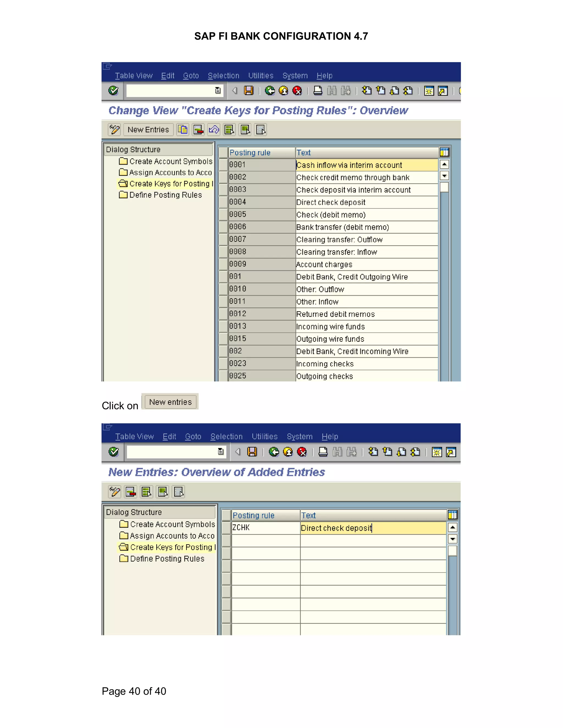This screenshot has width=563, height=728.
Task: Click 'Outgoing wire funds' text cell
Action: [367, 339]
